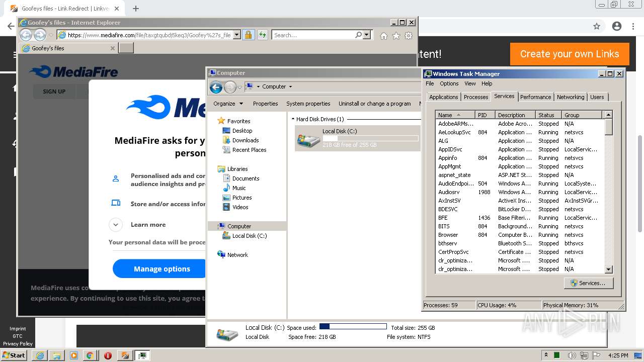Sort services by Name column header
Image resolution: width=644 pixels, height=362 pixels.
point(455,115)
